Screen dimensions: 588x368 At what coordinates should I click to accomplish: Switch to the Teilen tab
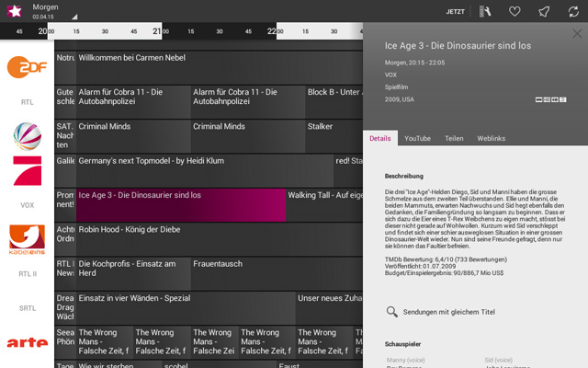tap(454, 138)
